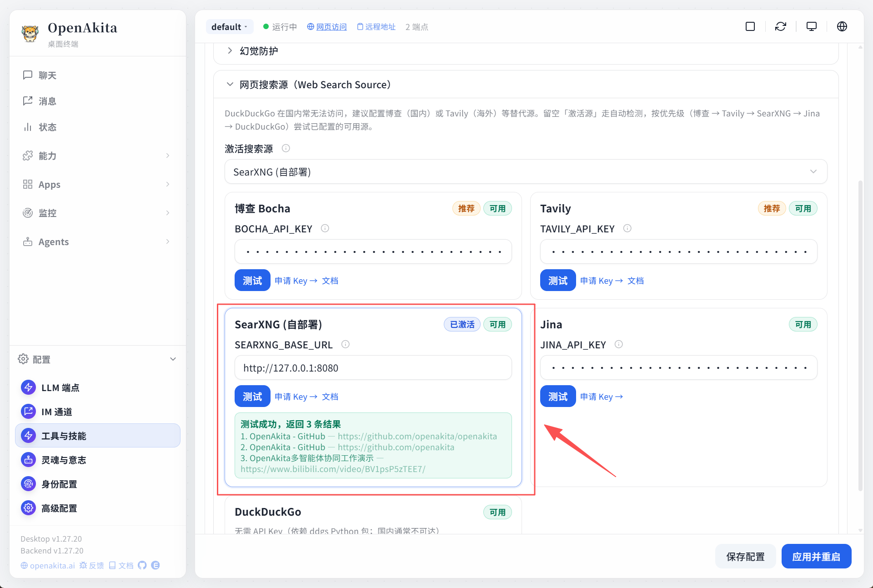Open the default workspace dropdown
Viewport: 873px width, 588px height.
coord(230,27)
